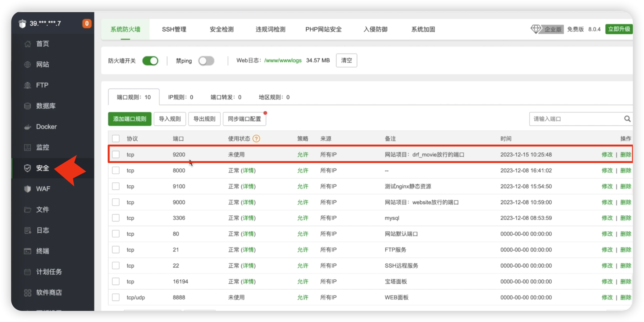Click 修改 for port 9200 row
The image size is (644, 322).
(607, 155)
